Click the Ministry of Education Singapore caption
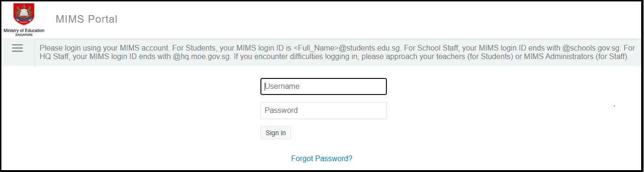 click(x=24, y=32)
